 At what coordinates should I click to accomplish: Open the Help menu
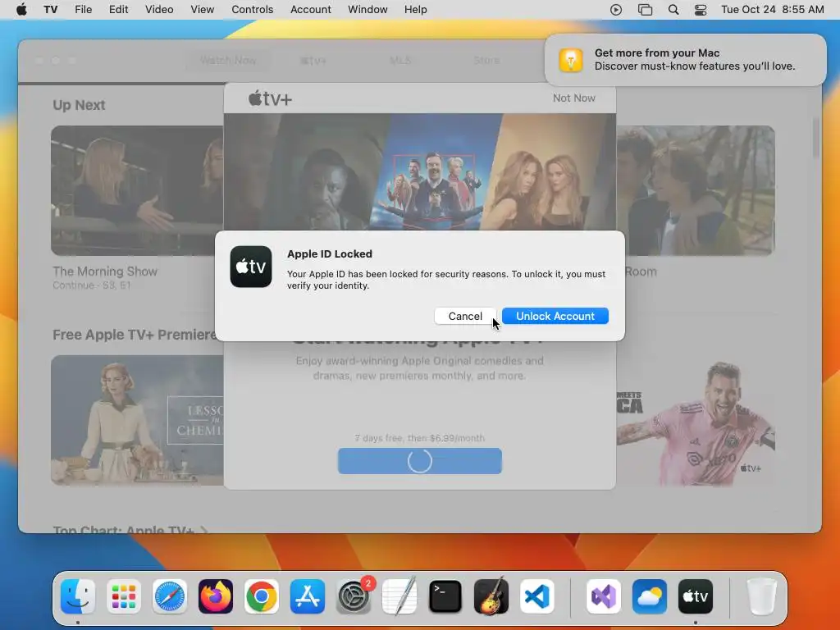pyautogui.click(x=415, y=10)
